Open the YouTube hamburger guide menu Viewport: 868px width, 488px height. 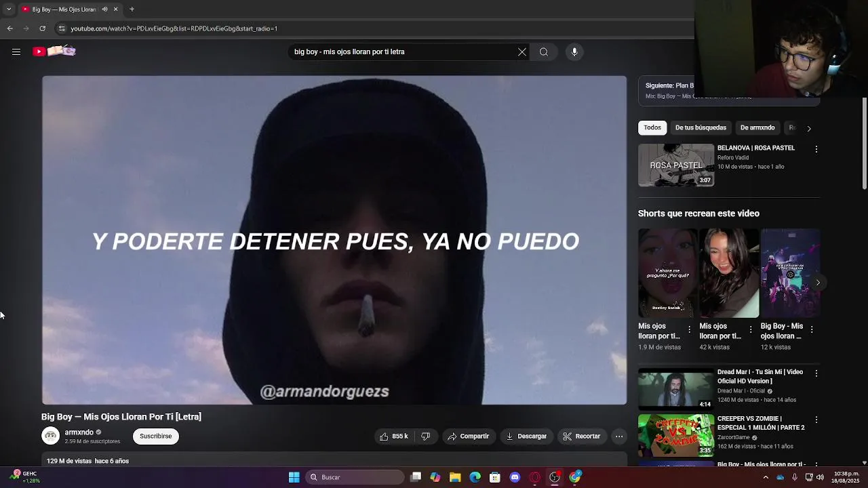pos(16,52)
